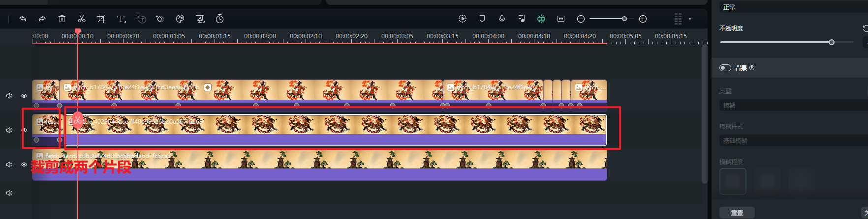Fit timeline to window width

pos(561,19)
